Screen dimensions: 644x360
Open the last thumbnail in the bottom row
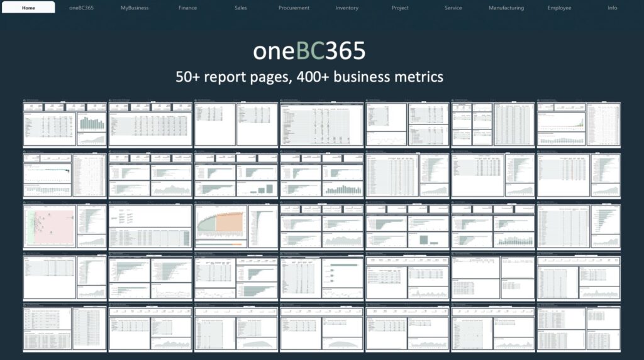(579, 328)
